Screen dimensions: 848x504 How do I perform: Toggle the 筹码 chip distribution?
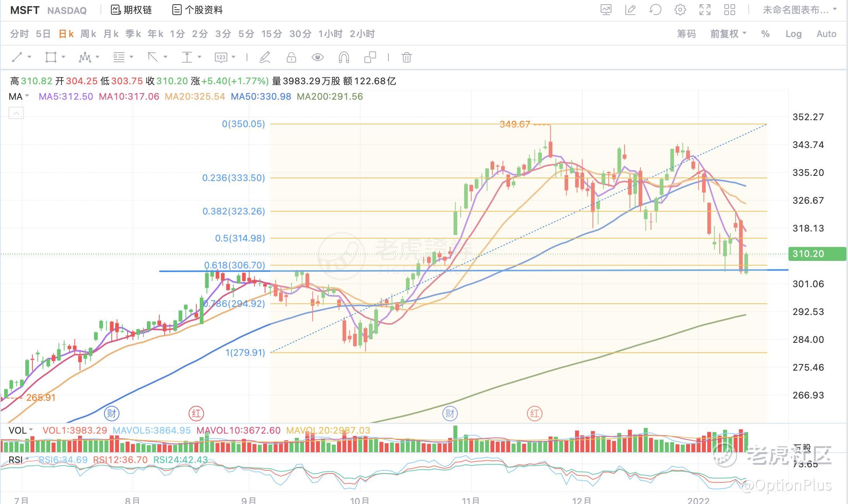click(686, 34)
